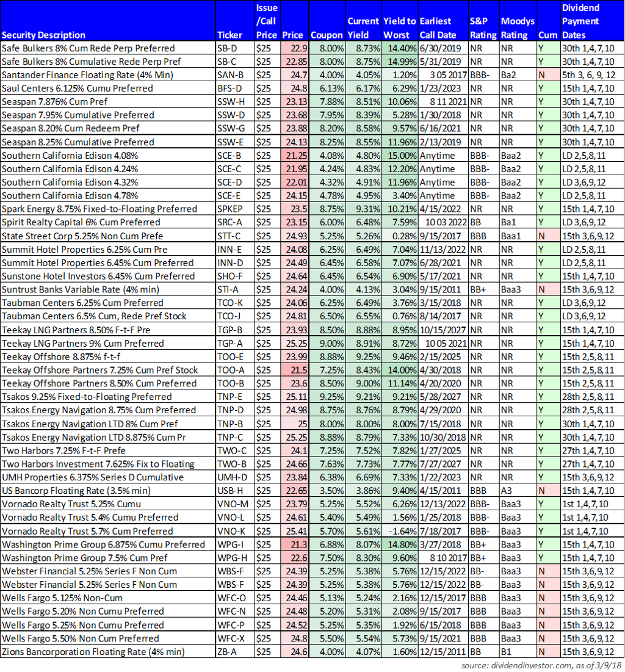Click Wells Fargo 5.50% Non Cum Preferred
625x672 pixels.
coord(80,638)
